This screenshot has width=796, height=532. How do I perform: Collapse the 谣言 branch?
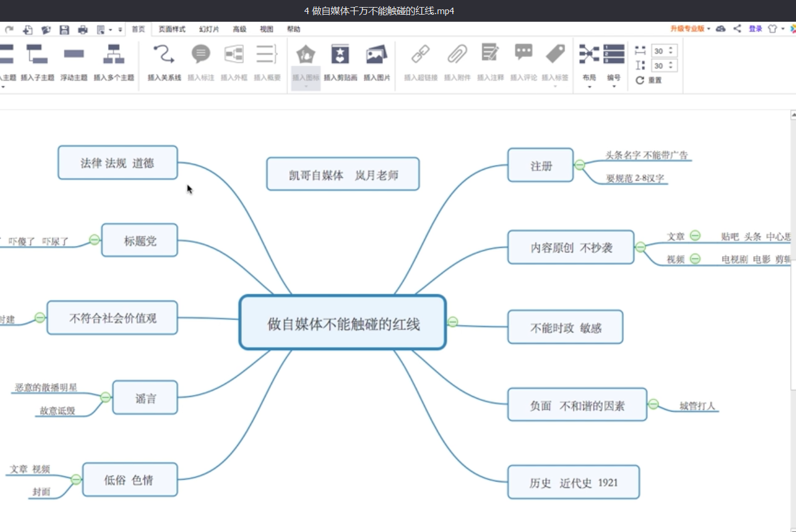click(106, 398)
